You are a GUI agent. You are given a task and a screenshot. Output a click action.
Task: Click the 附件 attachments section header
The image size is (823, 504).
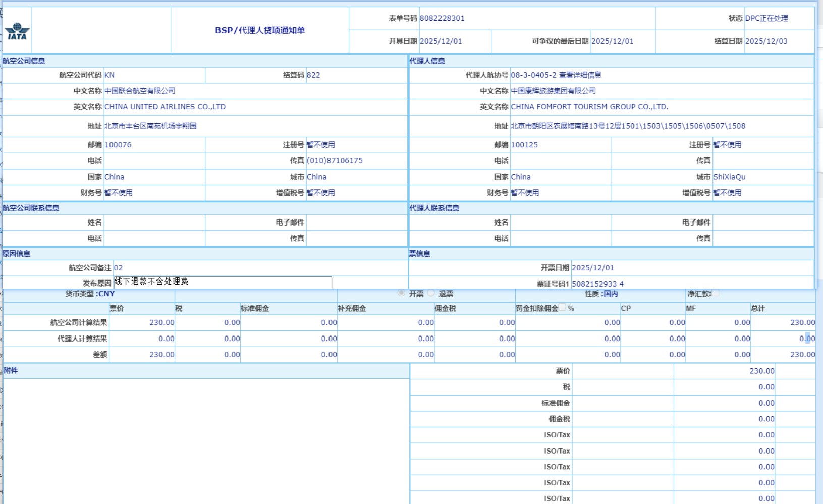tap(11, 370)
